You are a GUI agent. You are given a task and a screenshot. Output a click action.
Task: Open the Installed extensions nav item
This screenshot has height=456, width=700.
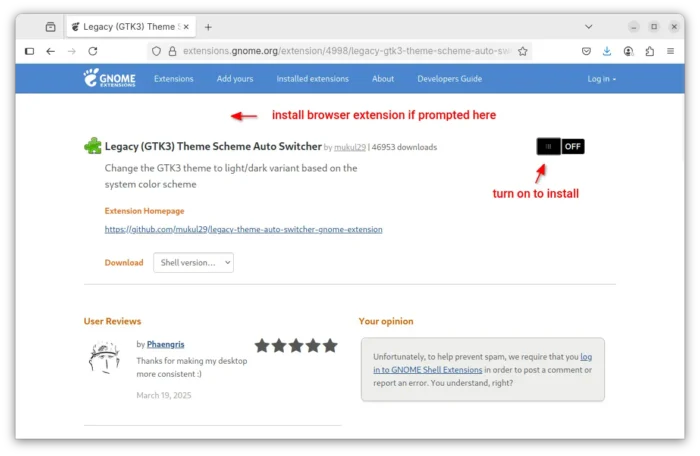[312, 79]
